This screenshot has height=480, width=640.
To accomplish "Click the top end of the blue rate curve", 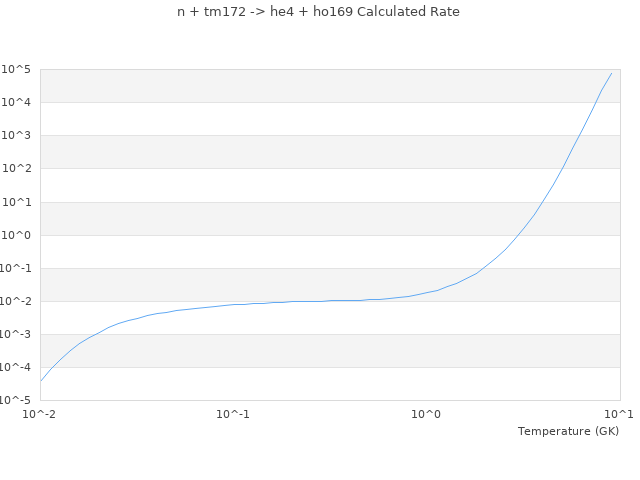I will click(612, 72).
